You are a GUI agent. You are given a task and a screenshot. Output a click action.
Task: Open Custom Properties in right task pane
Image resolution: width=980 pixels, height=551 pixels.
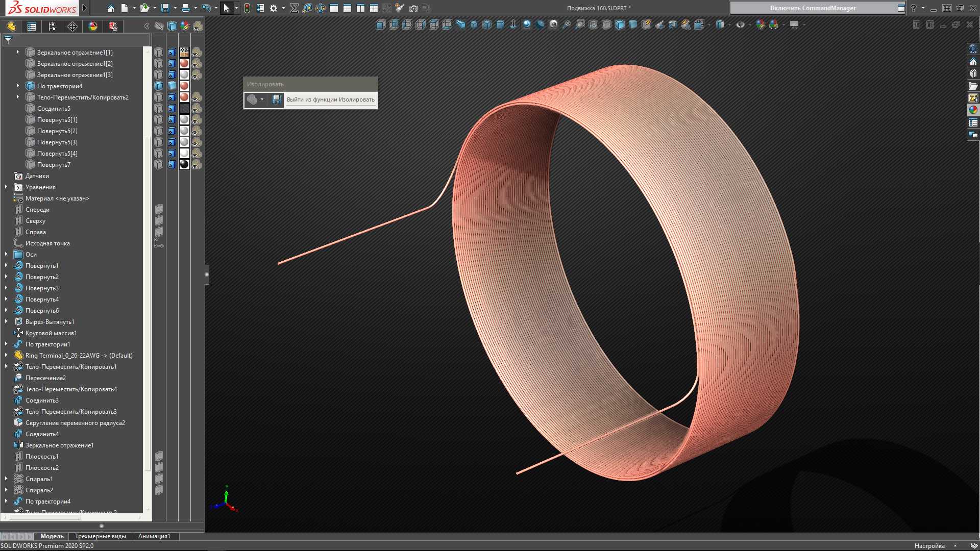(973, 122)
